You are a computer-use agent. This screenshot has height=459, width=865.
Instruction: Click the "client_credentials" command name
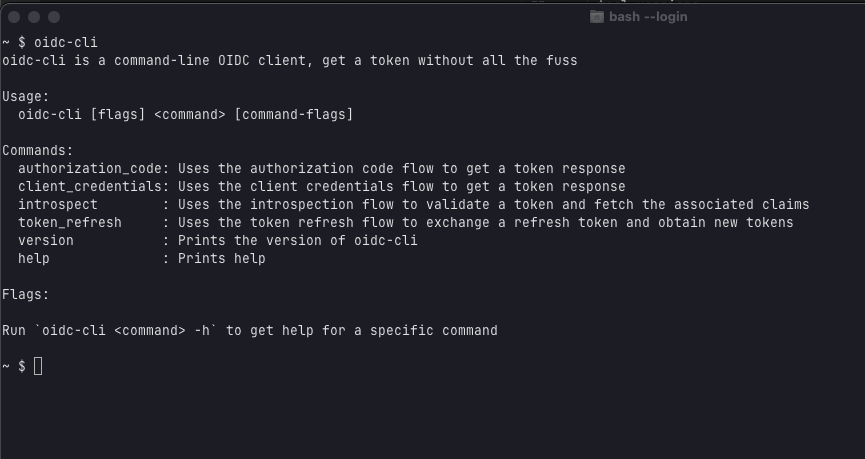pos(90,186)
